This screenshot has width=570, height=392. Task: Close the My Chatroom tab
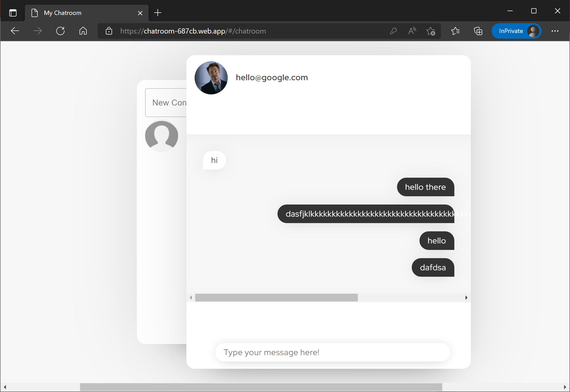click(x=140, y=13)
